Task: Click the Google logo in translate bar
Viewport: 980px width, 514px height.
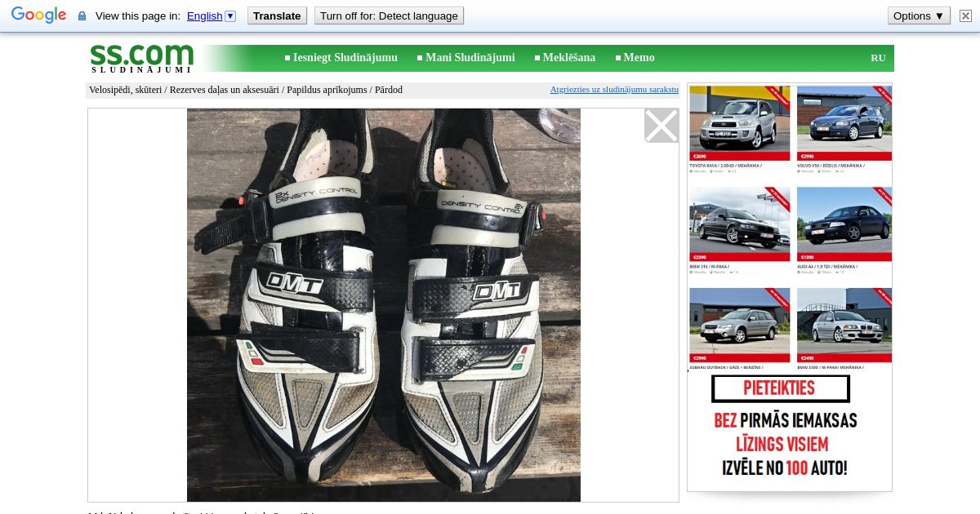Action: [x=38, y=16]
